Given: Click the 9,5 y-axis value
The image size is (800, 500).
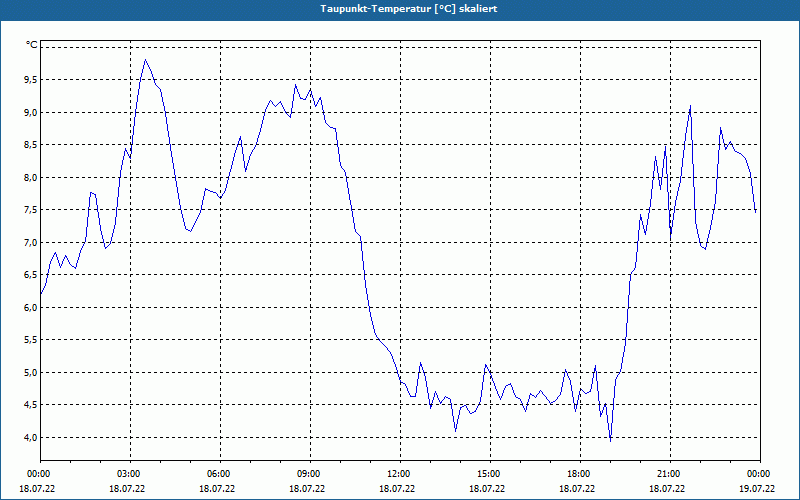Looking at the screenshot, I should click(x=31, y=79).
